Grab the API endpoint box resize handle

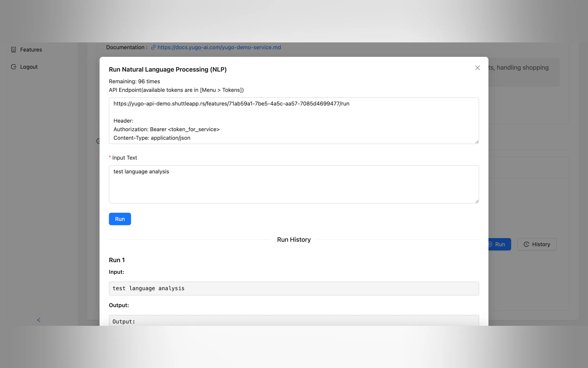[x=477, y=142]
